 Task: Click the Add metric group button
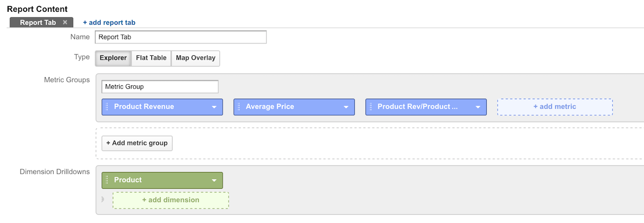[x=137, y=143]
